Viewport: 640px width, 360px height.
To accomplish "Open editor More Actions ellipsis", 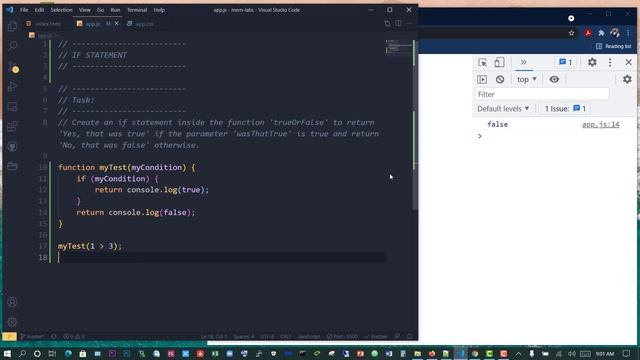I will point(409,23).
